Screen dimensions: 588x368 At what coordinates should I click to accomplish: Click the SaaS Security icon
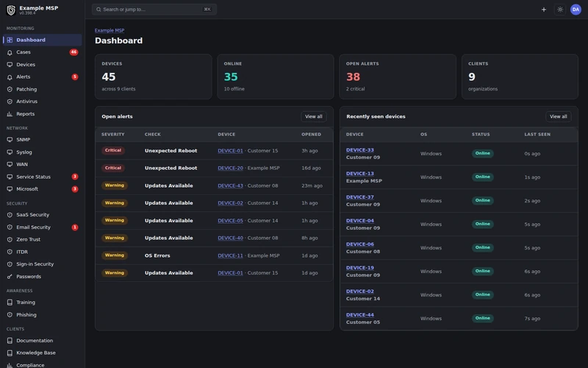(10, 215)
